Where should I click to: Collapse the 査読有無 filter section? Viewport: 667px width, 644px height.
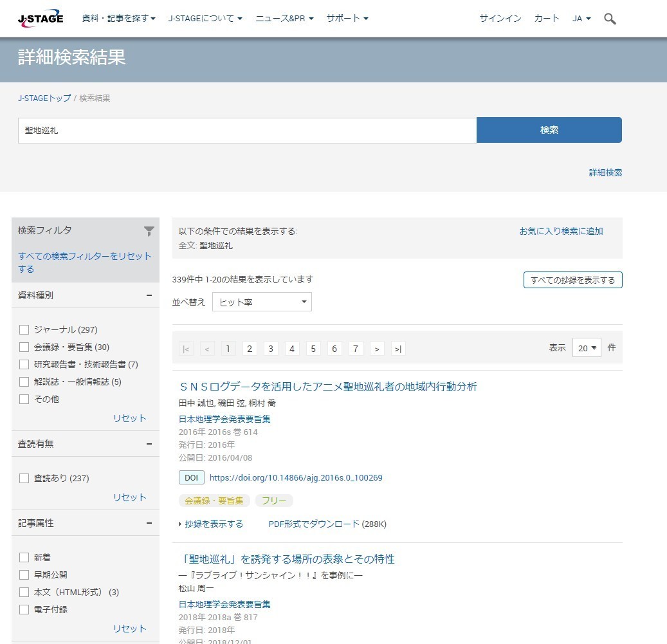(149, 444)
